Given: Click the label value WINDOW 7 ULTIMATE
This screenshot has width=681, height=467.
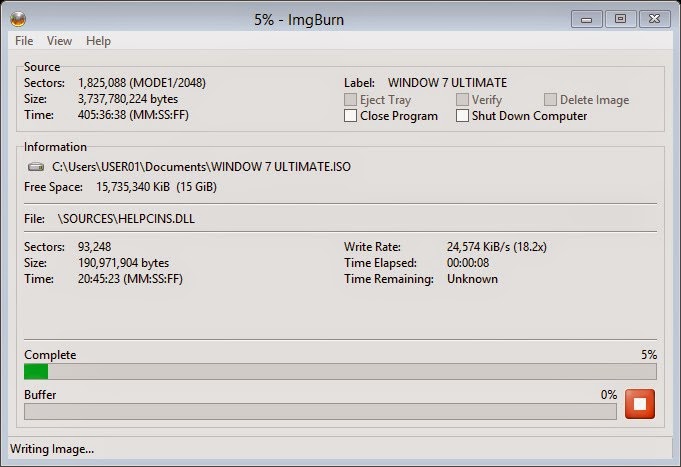Looking at the screenshot, I should tap(447, 83).
